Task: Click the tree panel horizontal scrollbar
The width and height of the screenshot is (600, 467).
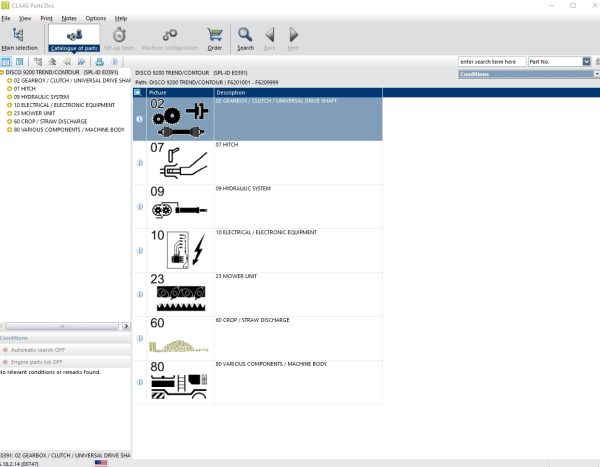Action: pyautogui.click(x=62, y=326)
